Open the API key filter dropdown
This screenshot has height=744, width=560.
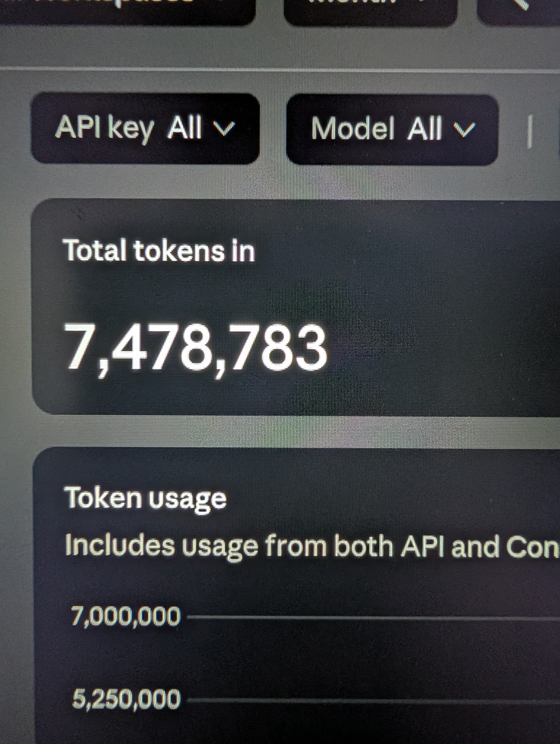[x=145, y=129]
